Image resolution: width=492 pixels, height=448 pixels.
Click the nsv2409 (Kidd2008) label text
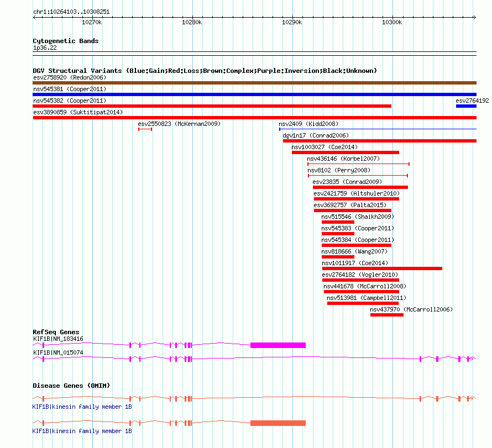[x=308, y=124]
